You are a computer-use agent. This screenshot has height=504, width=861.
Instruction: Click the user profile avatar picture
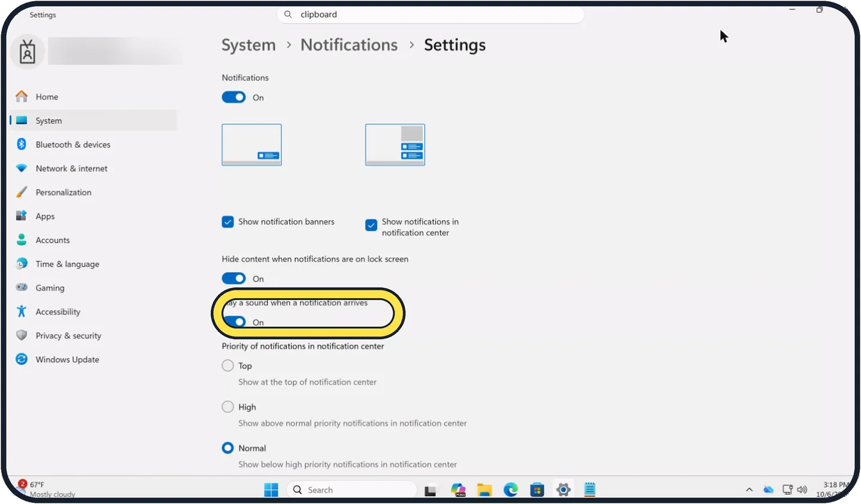pyautogui.click(x=27, y=53)
